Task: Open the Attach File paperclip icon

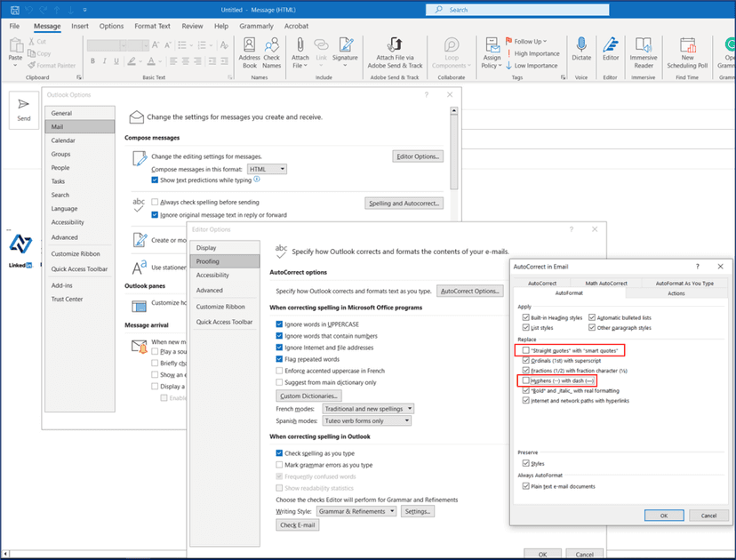Action: (300, 45)
